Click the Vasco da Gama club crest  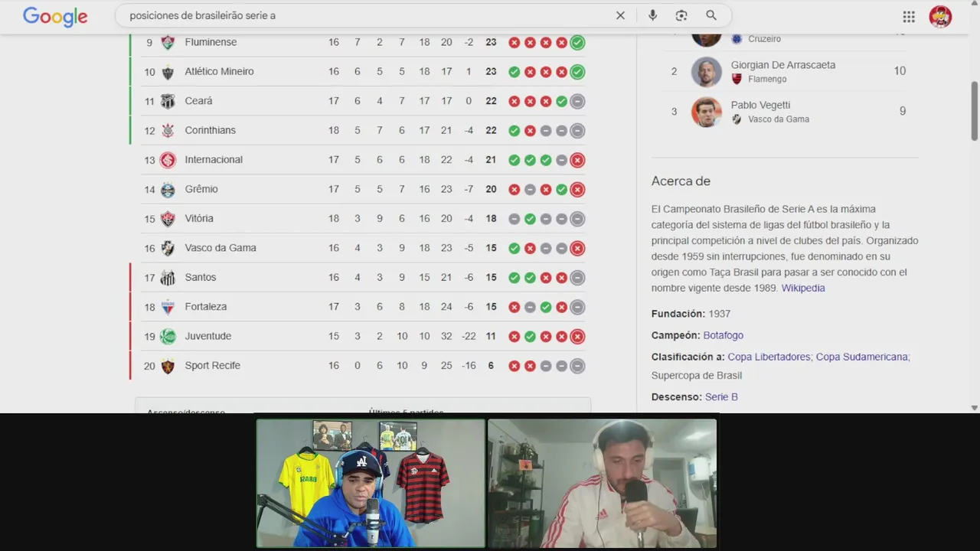168,248
